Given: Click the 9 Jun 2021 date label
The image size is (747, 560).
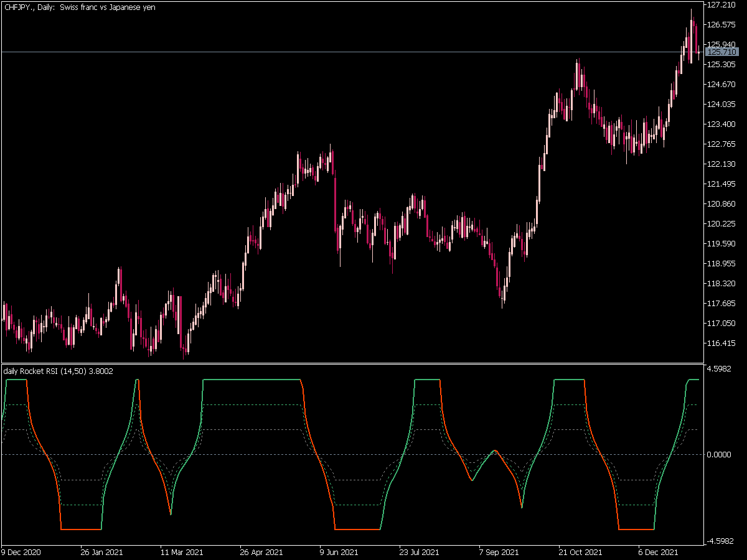Looking at the screenshot, I should [339, 553].
